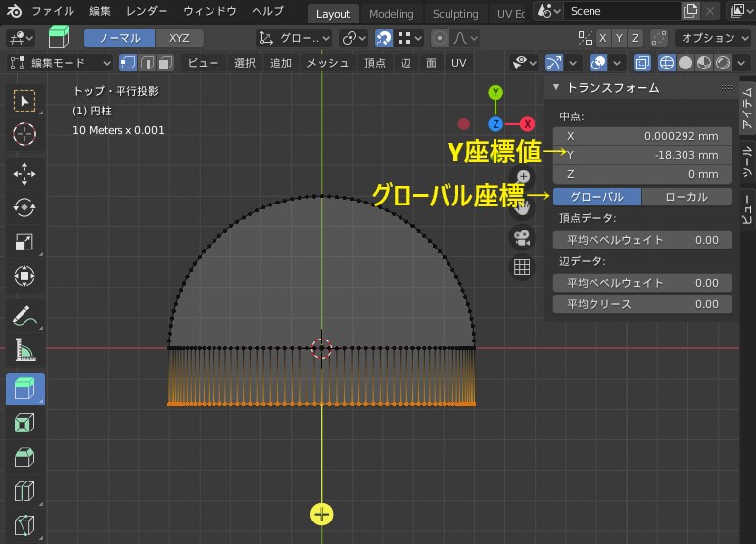Open the ファイル menu

pos(53,11)
